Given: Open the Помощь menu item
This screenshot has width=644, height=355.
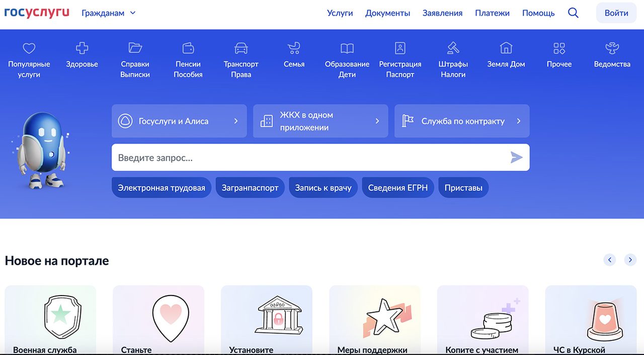Looking at the screenshot, I should pos(538,13).
